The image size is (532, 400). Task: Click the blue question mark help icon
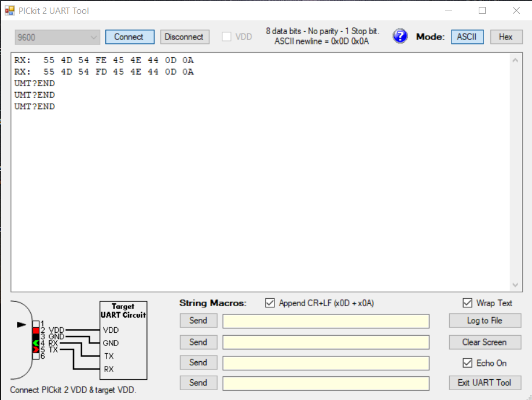pos(400,36)
